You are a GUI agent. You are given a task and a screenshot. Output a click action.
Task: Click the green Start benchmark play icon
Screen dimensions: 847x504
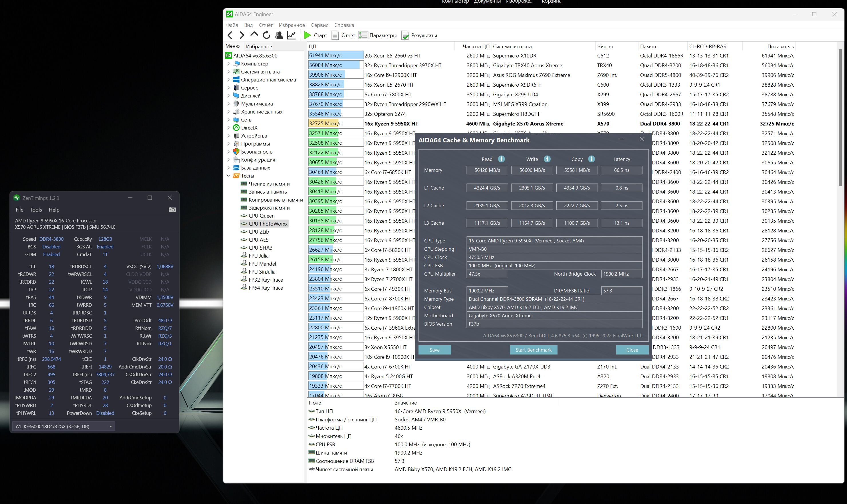pos(308,35)
